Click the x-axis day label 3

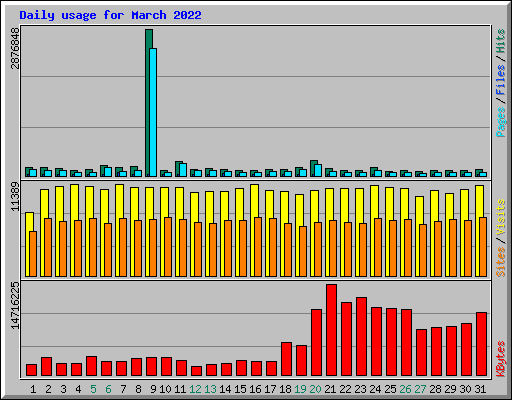(63, 389)
